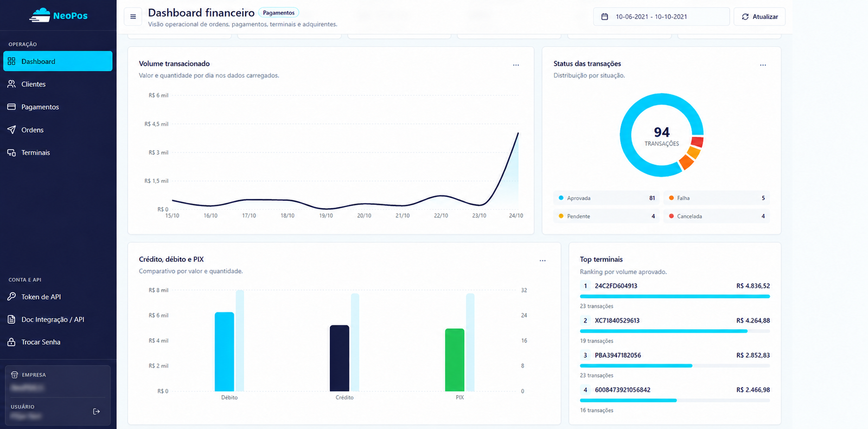
Task: Click the logout icon beside Usuário
Action: click(97, 412)
